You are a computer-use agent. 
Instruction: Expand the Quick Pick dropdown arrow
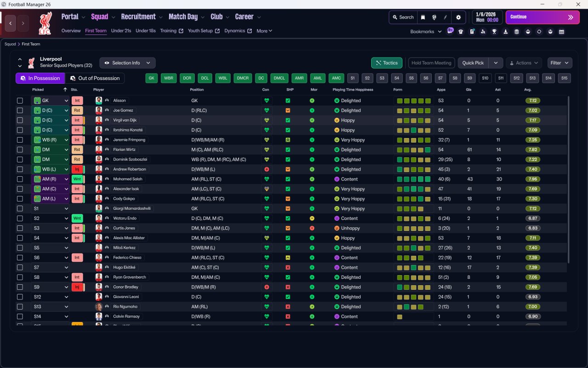496,63
